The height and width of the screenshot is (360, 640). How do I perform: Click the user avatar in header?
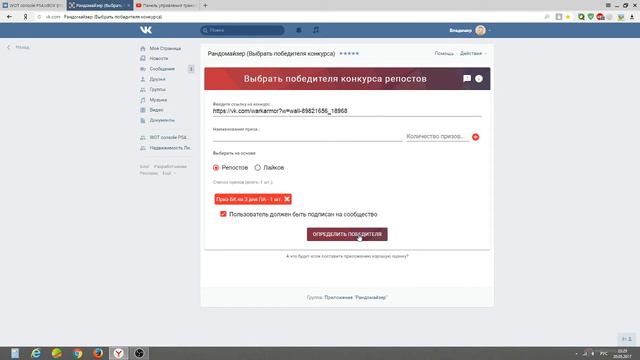(480, 30)
